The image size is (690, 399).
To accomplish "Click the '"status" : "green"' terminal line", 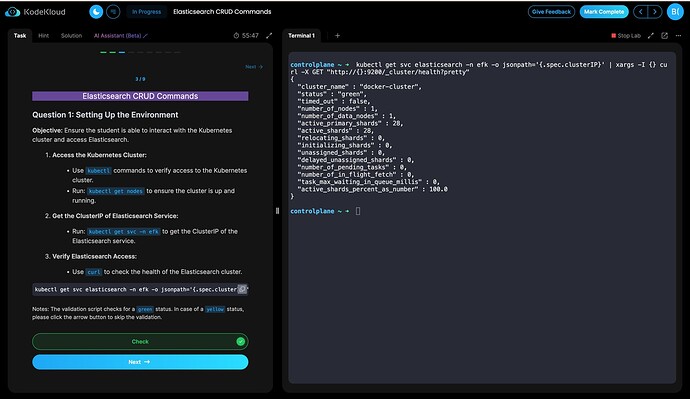I will point(332,94).
